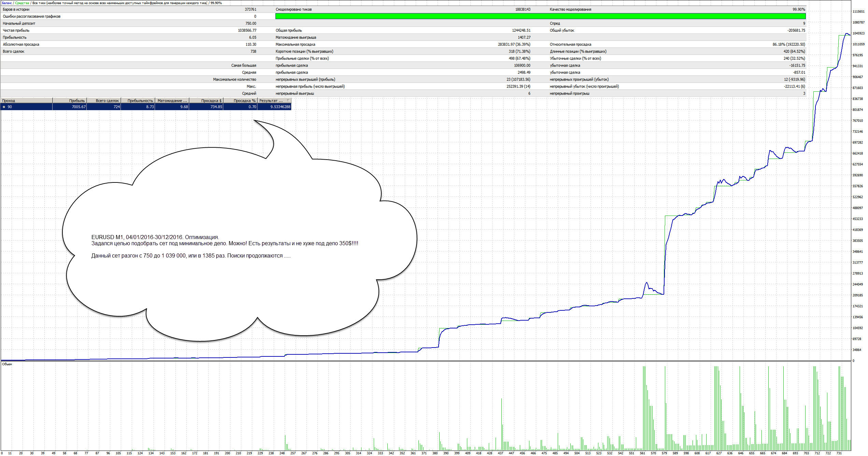Sort by the Матожидание column header

coord(172,101)
